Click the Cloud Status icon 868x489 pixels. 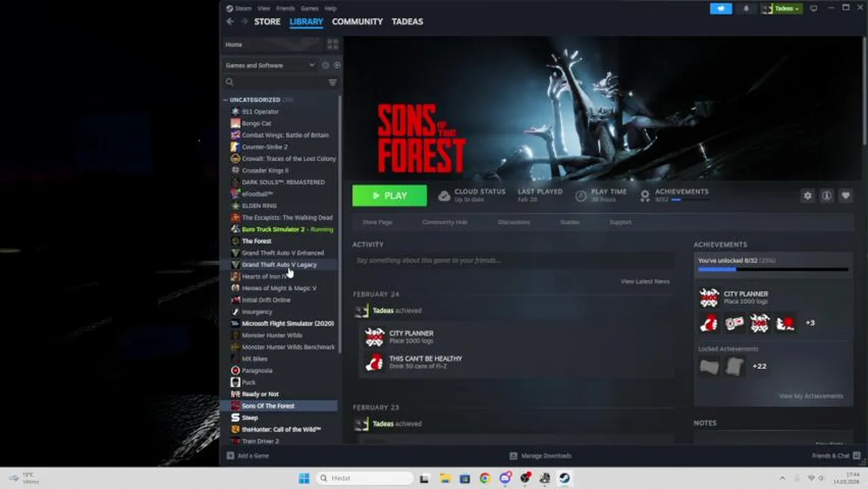[444, 196]
